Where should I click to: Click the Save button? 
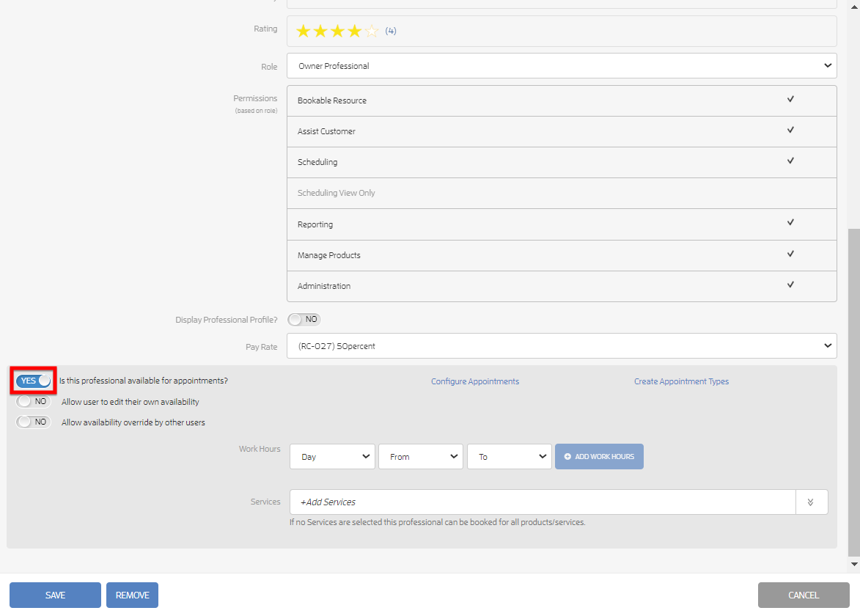[56, 595]
